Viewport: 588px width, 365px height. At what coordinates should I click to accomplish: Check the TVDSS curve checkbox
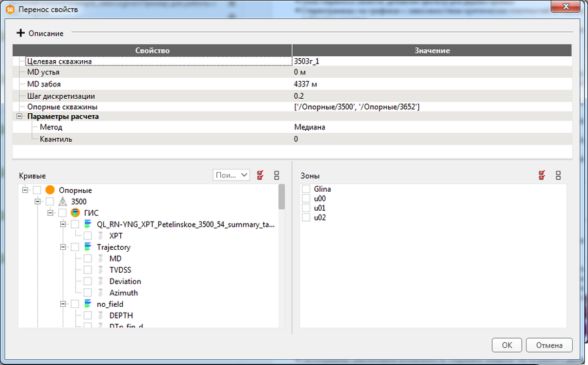88,270
